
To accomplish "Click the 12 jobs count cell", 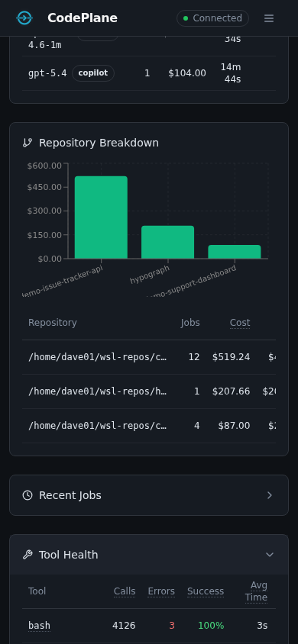I will coord(194,357).
